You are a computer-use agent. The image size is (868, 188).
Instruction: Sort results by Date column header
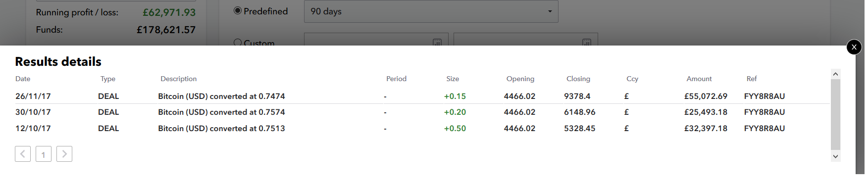point(23,79)
